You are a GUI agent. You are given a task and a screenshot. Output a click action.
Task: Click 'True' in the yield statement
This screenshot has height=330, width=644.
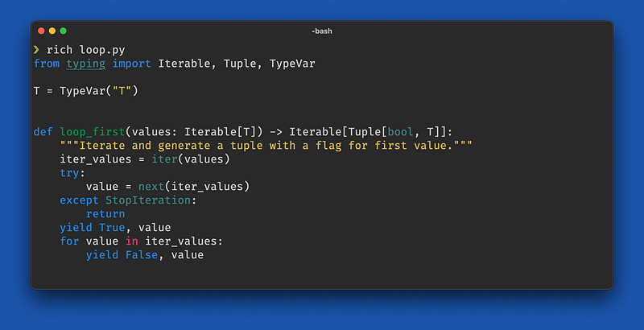112,228
